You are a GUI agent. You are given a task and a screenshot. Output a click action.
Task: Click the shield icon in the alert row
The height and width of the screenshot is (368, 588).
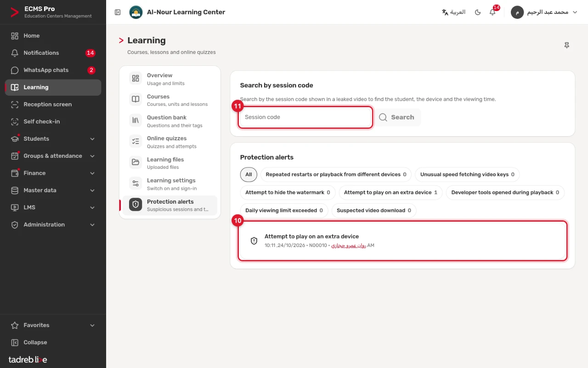pyautogui.click(x=254, y=241)
